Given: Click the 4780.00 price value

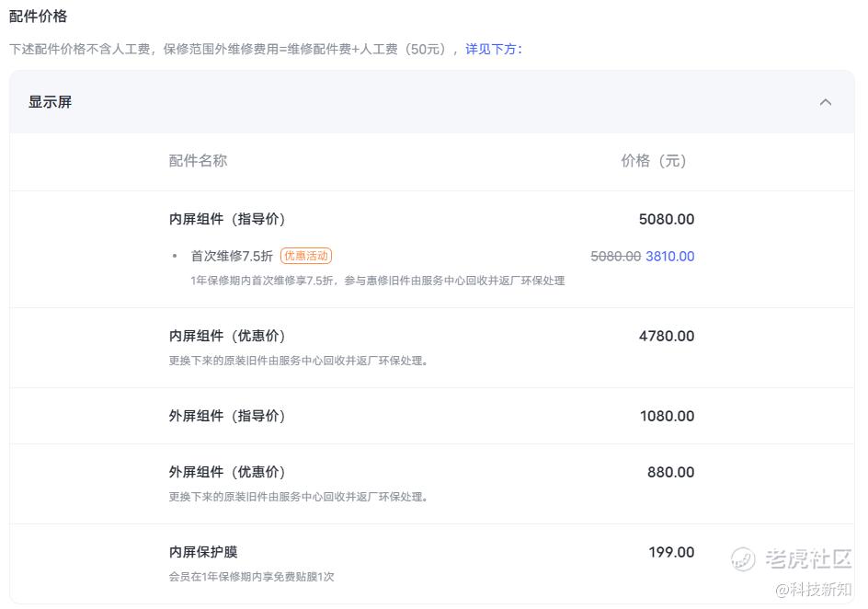Looking at the screenshot, I should pos(667,336).
